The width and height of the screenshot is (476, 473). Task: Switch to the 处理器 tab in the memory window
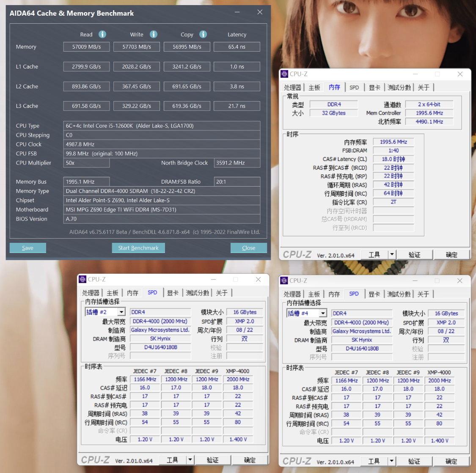click(292, 87)
